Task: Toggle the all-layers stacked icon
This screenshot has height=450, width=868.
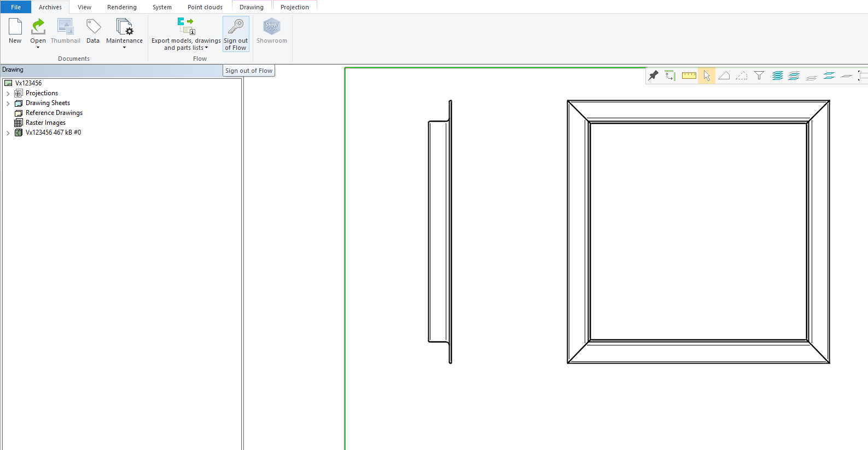Action: [x=777, y=76]
